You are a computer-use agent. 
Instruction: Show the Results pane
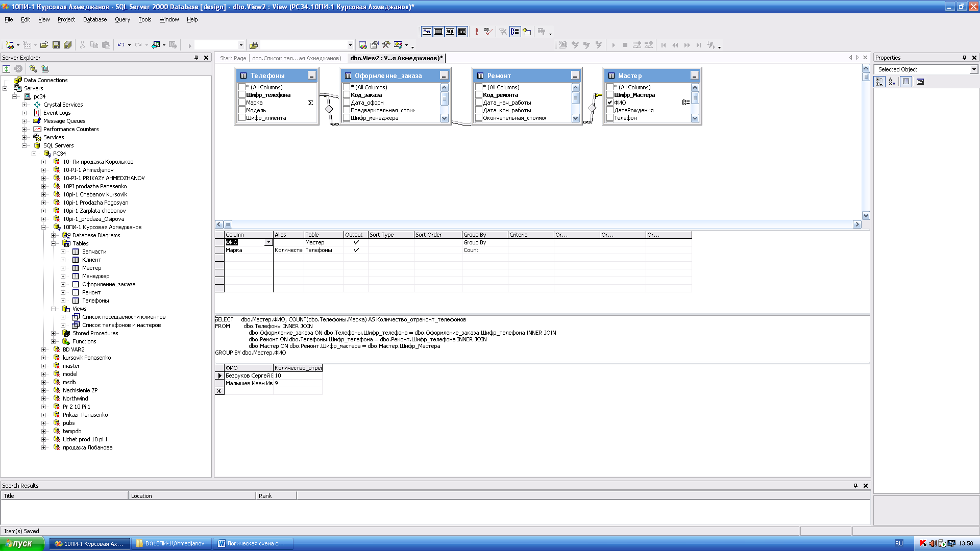point(462,32)
